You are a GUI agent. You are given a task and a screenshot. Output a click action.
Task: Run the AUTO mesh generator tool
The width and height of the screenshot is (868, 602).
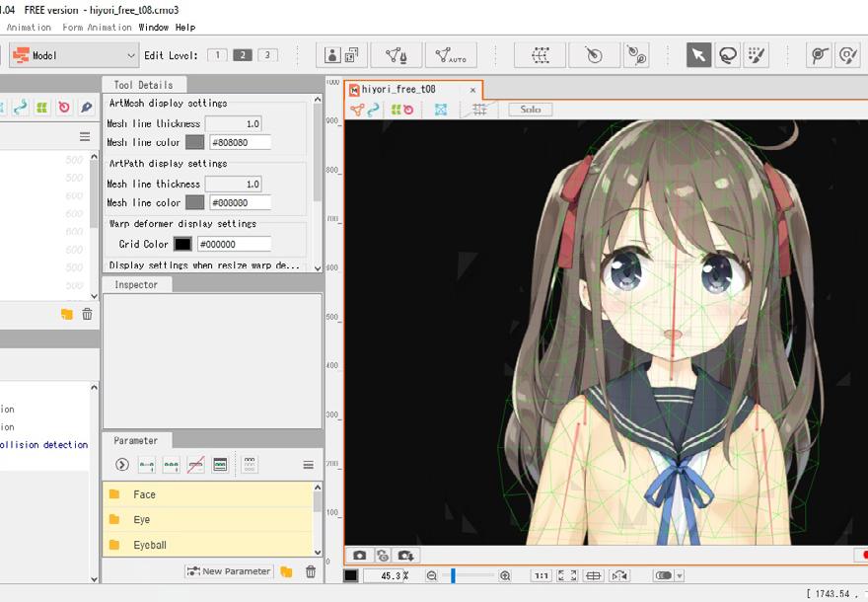451,55
